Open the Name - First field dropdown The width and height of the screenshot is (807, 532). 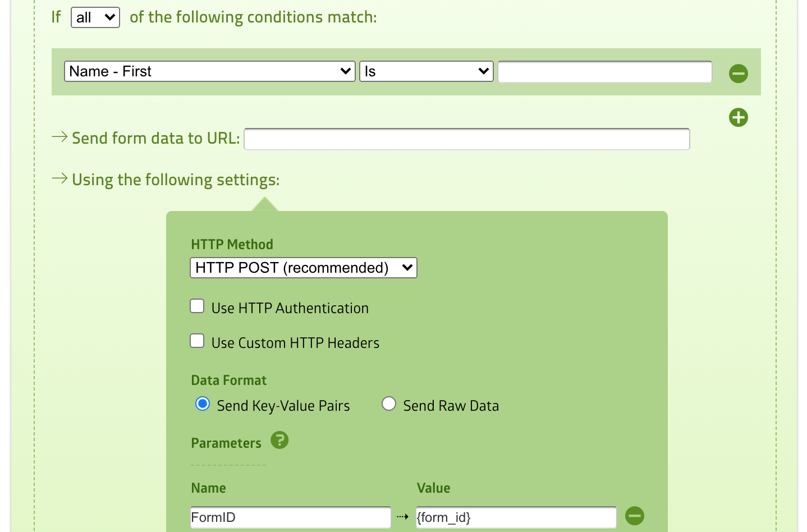point(210,71)
